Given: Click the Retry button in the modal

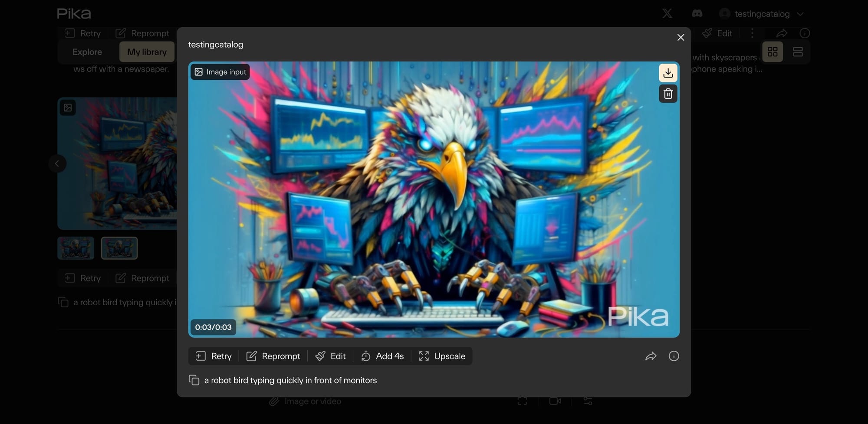Looking at the screenshot, I should pos(214,356).
